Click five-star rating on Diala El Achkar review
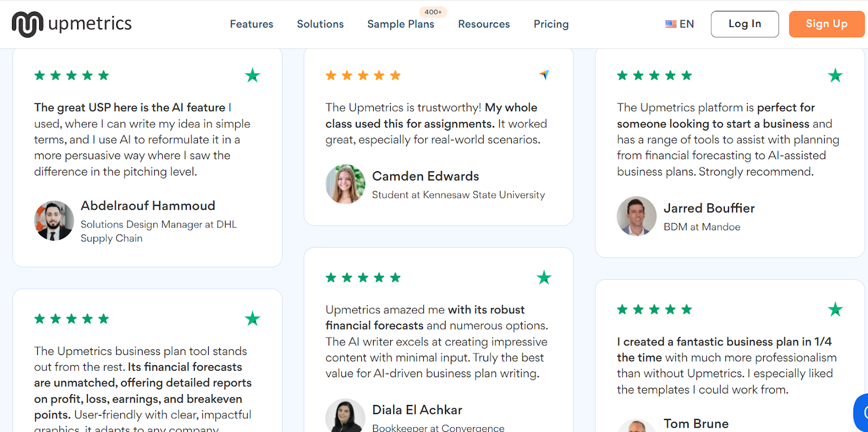 point(363,278)
